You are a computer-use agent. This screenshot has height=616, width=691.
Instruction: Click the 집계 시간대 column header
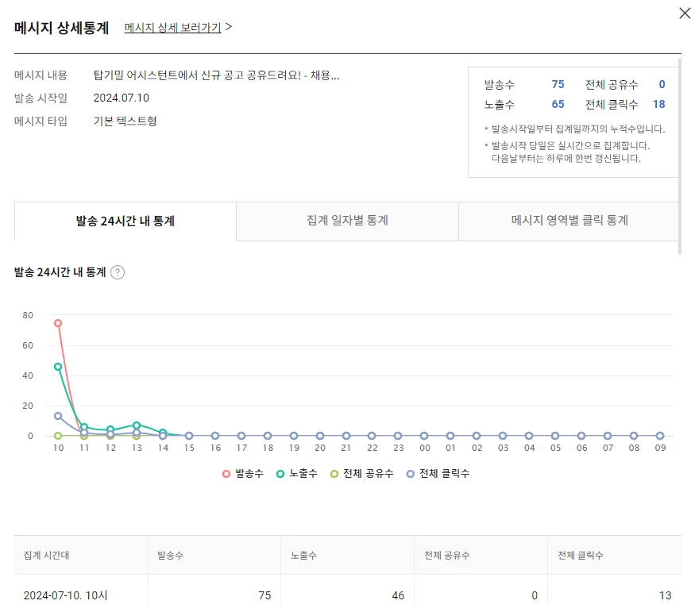pos(46,556)
